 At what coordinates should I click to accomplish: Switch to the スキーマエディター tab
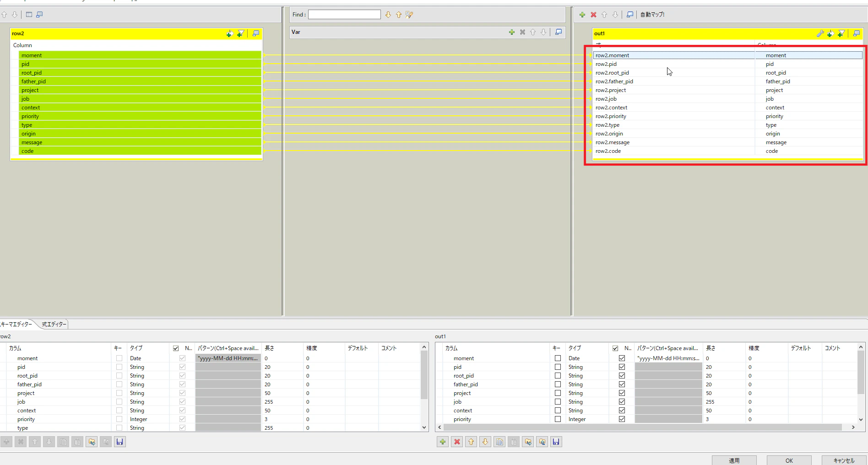tap(16, 324)
